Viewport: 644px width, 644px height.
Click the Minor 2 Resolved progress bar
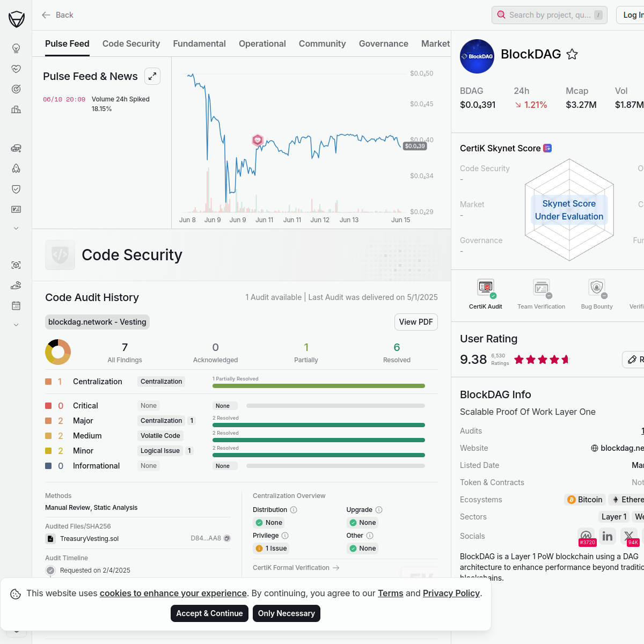pyautogui.click(x=319, y=455)
